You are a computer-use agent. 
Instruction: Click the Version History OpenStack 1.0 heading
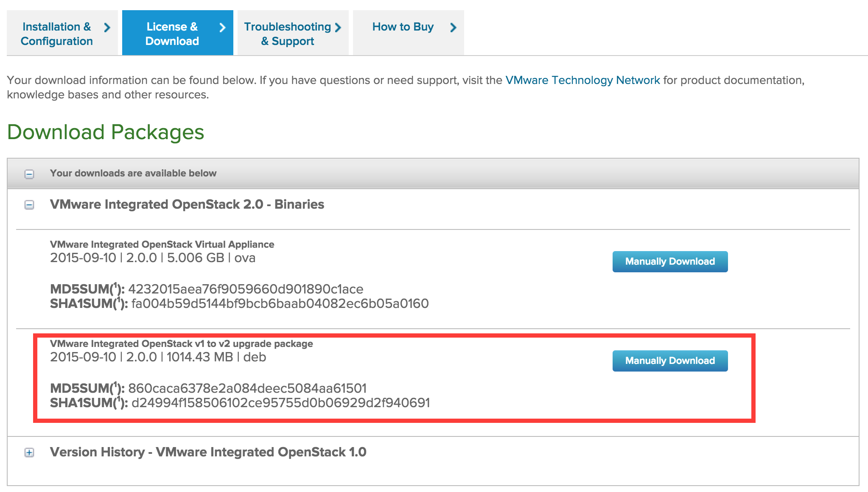tap(208, 452)
